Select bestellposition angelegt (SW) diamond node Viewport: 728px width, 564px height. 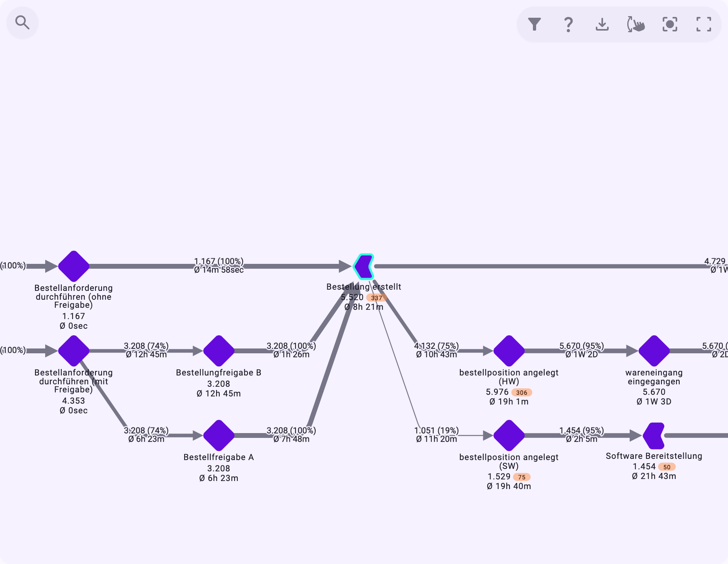point(509,435)
